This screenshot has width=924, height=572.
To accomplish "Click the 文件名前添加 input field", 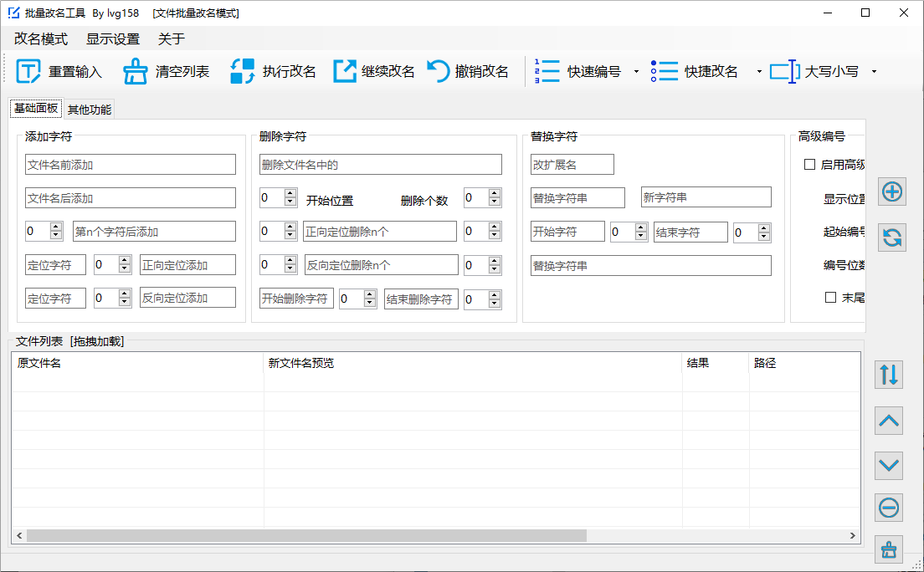I will pos(131,165).
